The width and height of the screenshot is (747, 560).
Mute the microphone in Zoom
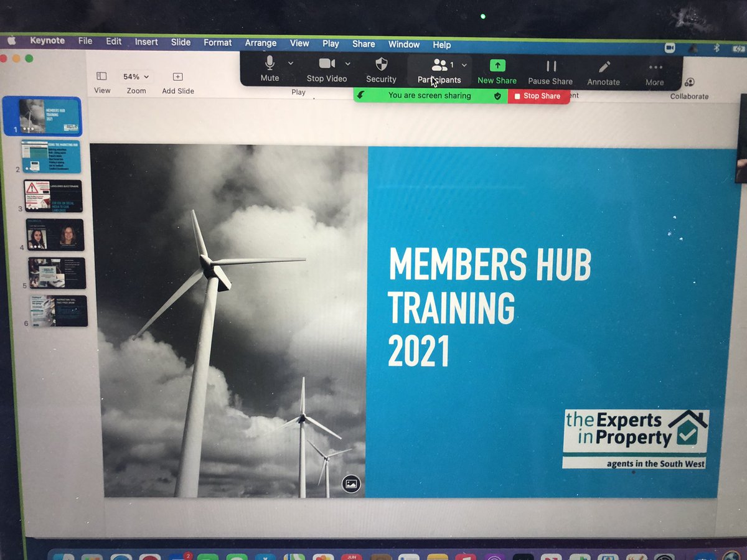(270, 68)
